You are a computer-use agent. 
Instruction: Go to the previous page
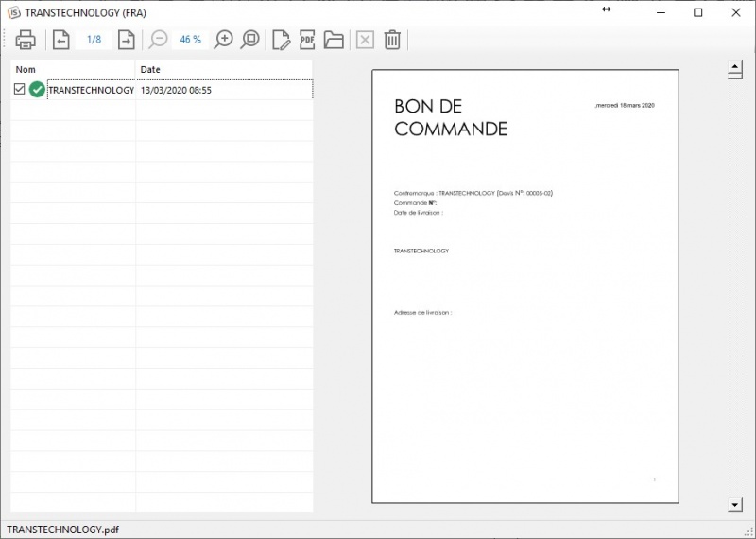click(x=61, y=40)
